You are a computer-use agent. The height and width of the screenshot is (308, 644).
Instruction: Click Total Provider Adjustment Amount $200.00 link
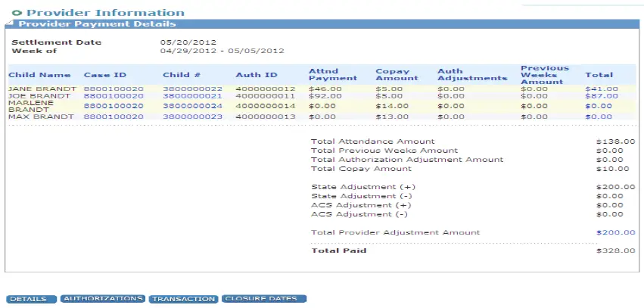[x=616, y=232]
